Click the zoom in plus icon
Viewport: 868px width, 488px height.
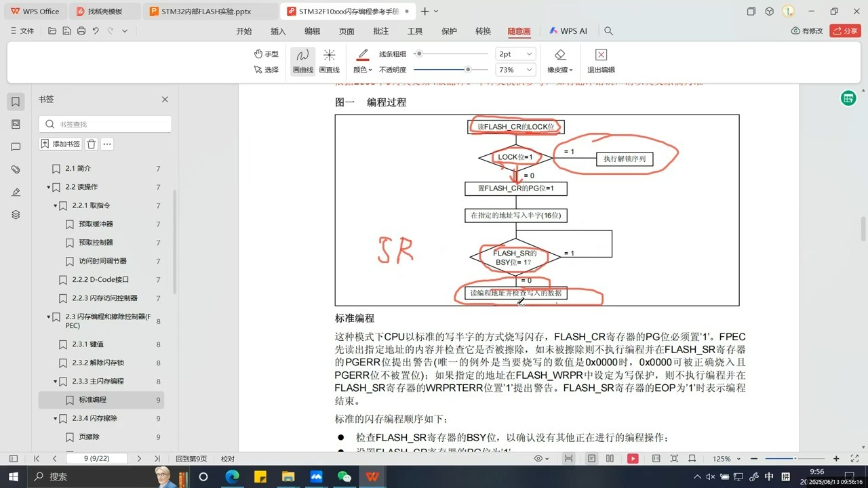836,459
